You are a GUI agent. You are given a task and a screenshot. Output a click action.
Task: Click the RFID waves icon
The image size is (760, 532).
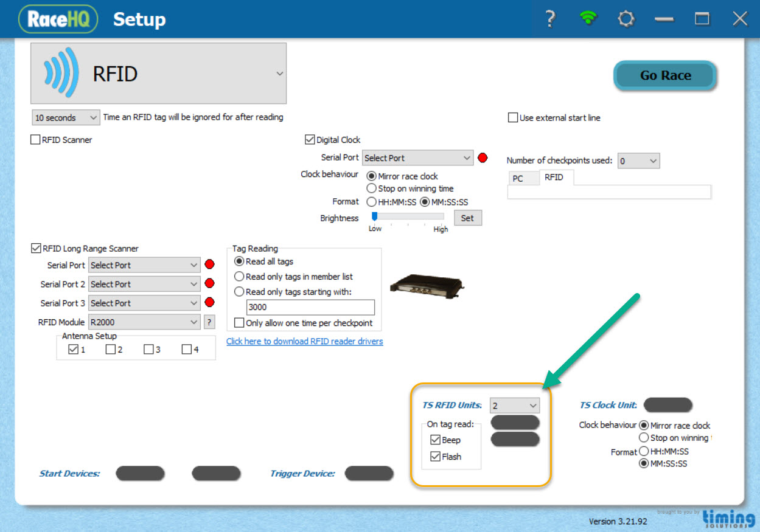point(61,74)
